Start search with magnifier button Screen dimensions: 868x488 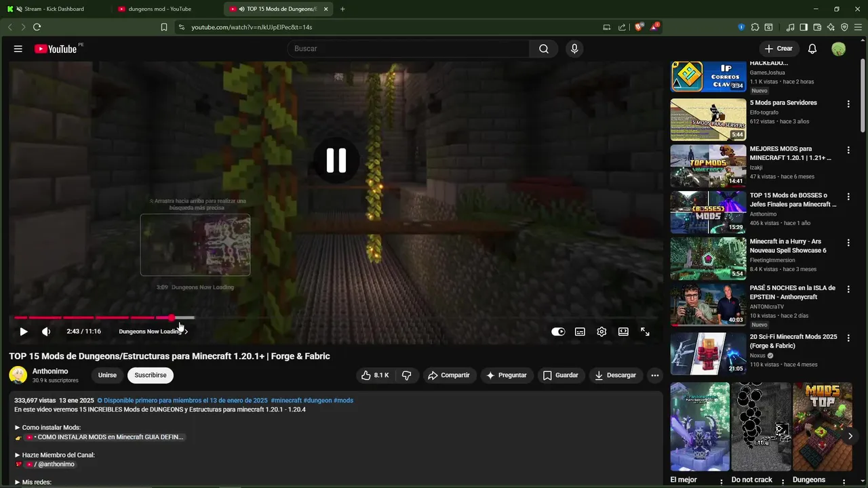click(x=544, y=49)
